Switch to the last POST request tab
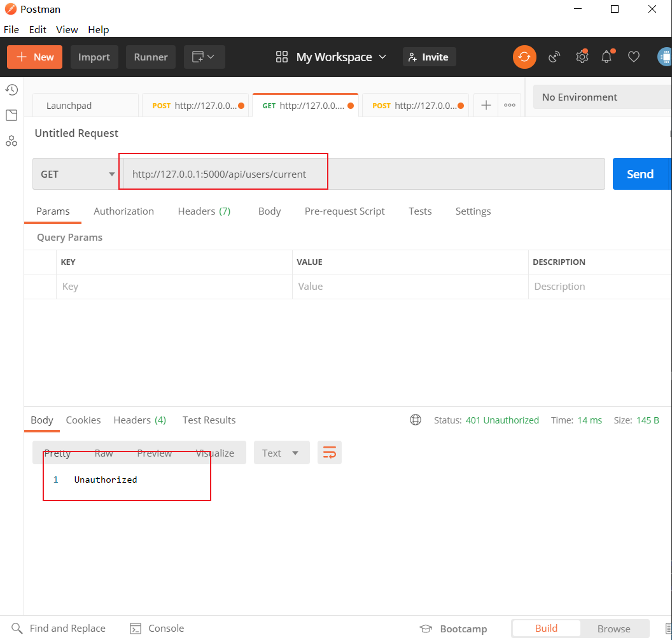The image size is (672, 640). pyautogui.click(x=416, y=106)
